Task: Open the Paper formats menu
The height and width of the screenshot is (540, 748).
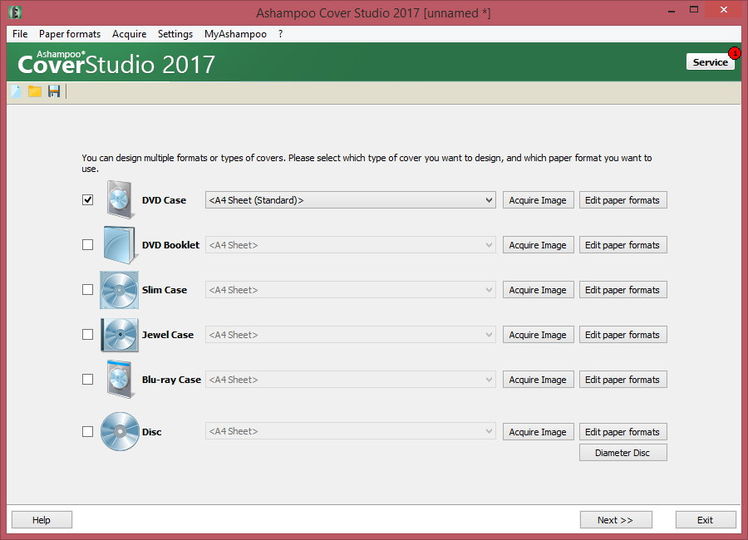Action: (x=70, y=34)
